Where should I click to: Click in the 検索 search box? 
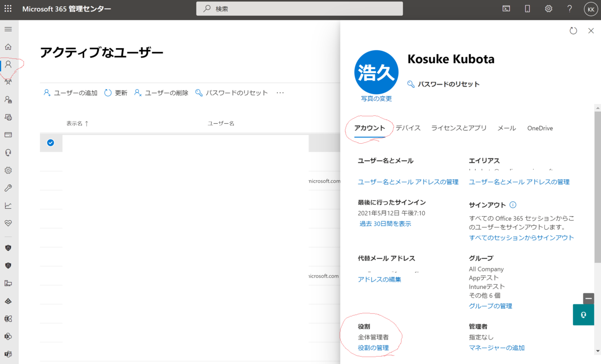point(299,9)
